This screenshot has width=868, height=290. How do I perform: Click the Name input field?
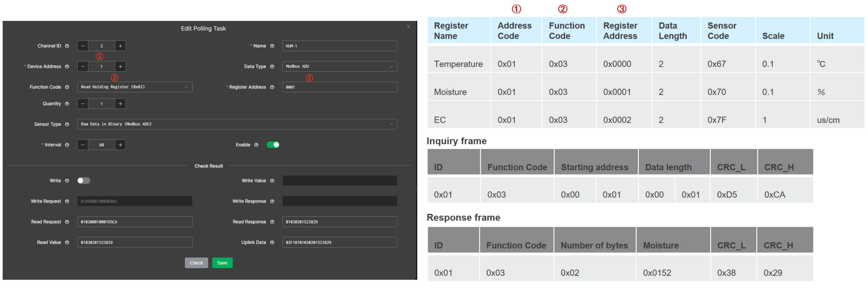(340, 46)
